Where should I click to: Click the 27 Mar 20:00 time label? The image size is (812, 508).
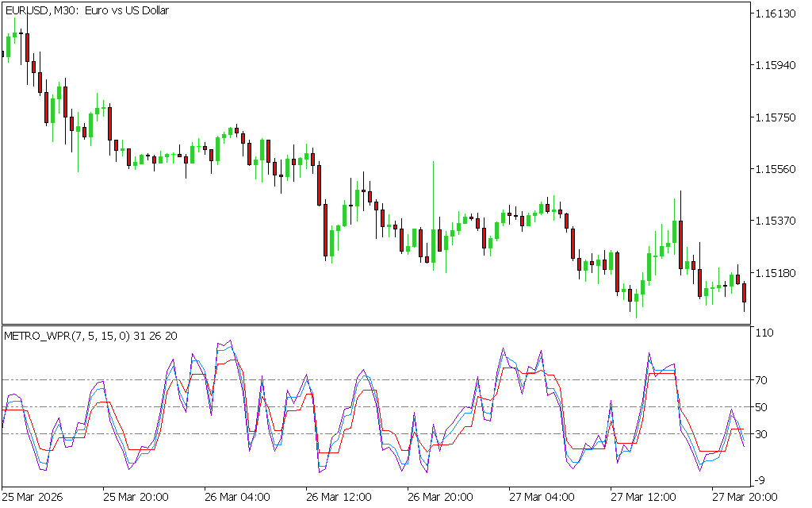tap(743, 497)
